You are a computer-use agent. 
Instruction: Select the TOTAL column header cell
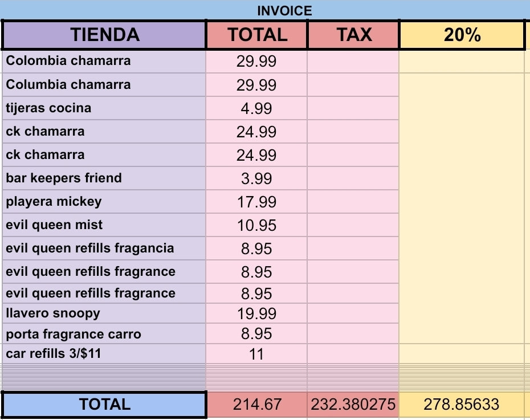click(x=257, y=35)
